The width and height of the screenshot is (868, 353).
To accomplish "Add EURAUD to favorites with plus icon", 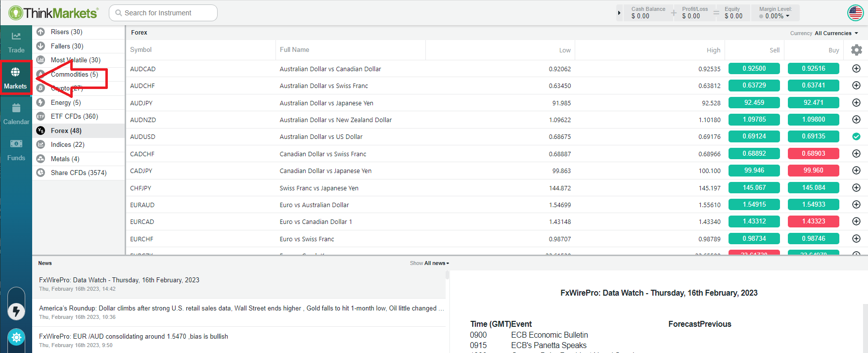I will click(856, 205).
